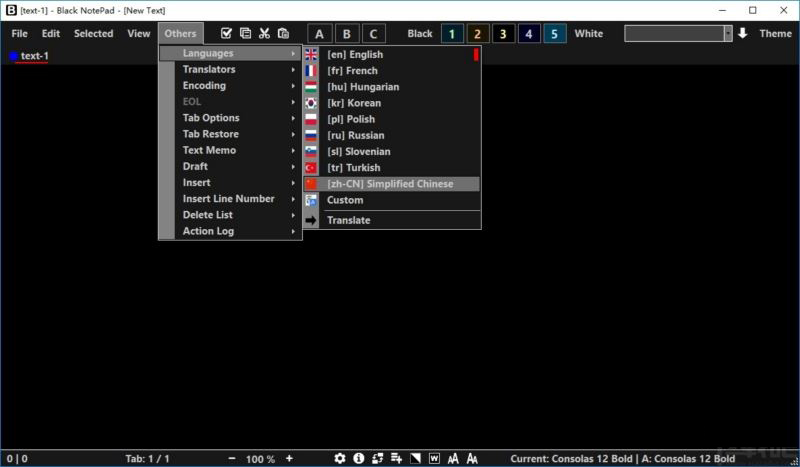Image resolution: width=800 pixels, height=467 pixels.
Task: Expand the Encoding submenu
Action: pos(231,85)
